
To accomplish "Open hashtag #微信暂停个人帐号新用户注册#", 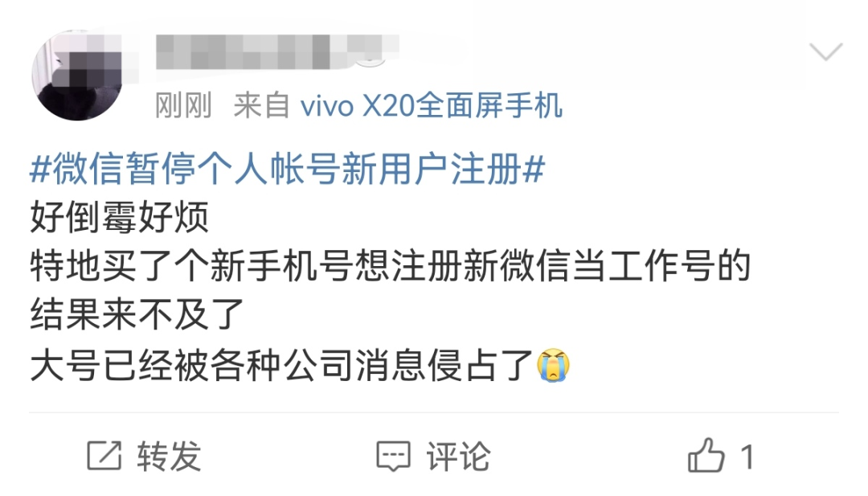I will point(287,169).
